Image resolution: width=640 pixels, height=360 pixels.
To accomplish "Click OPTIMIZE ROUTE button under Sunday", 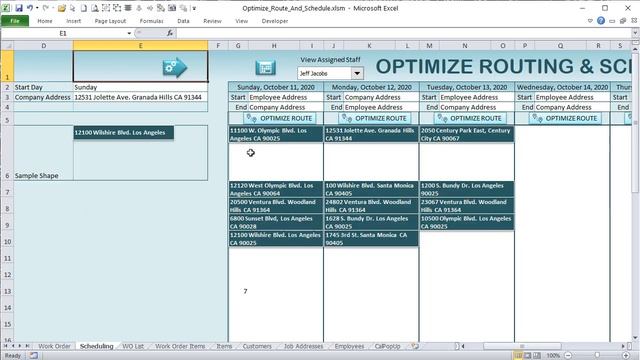I will (280, 118).
